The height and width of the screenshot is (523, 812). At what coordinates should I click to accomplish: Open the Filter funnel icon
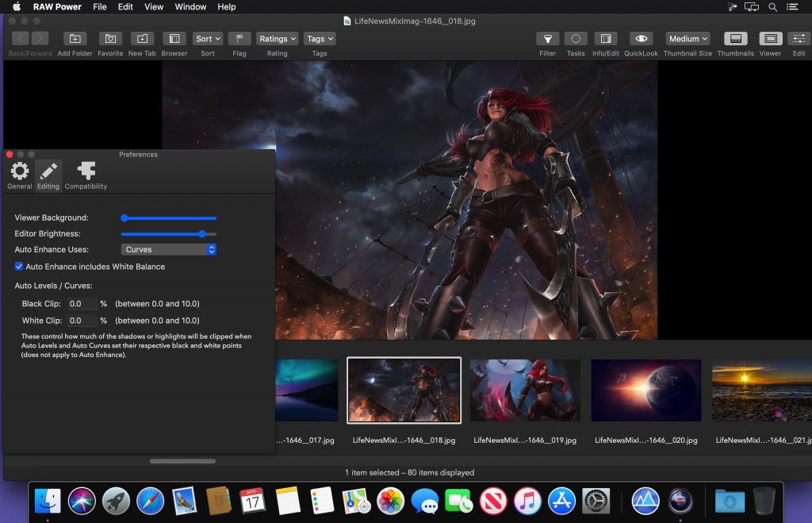547,39
